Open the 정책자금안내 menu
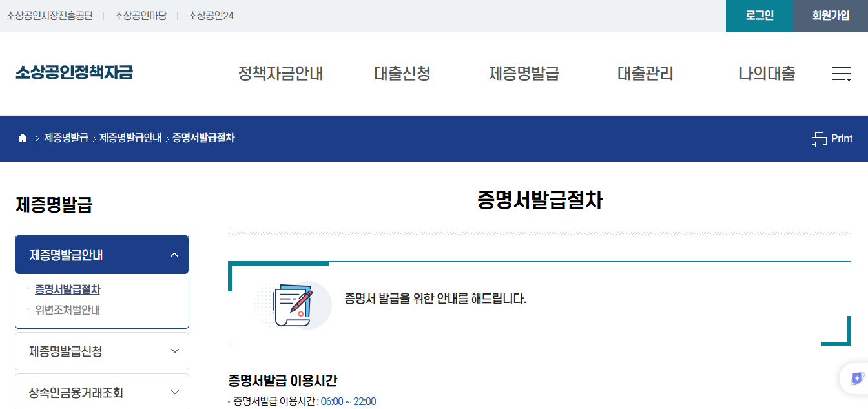868x409 pixels. point(280,74)
